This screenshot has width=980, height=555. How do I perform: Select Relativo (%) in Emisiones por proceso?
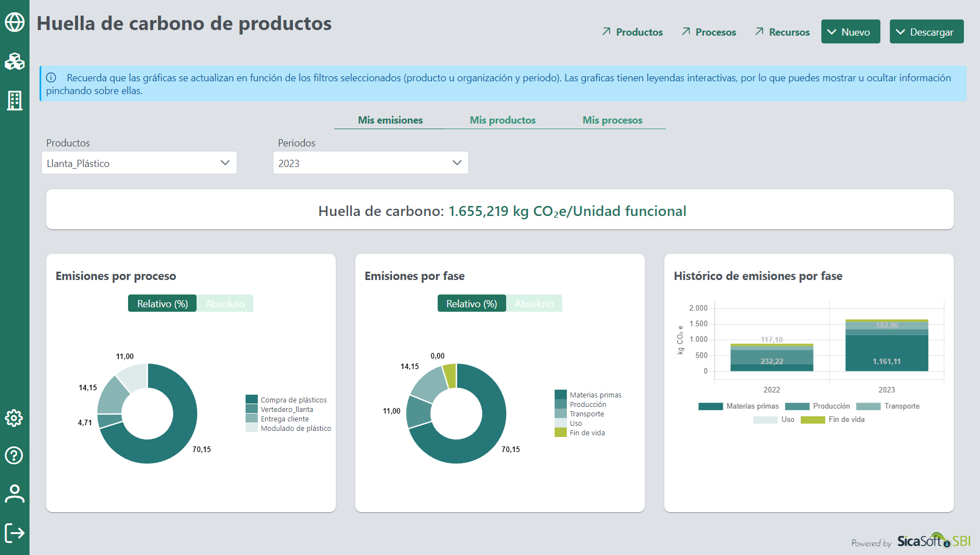coord(162,303)
